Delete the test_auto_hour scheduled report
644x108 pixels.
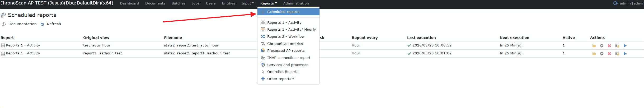tap(609, 46)
